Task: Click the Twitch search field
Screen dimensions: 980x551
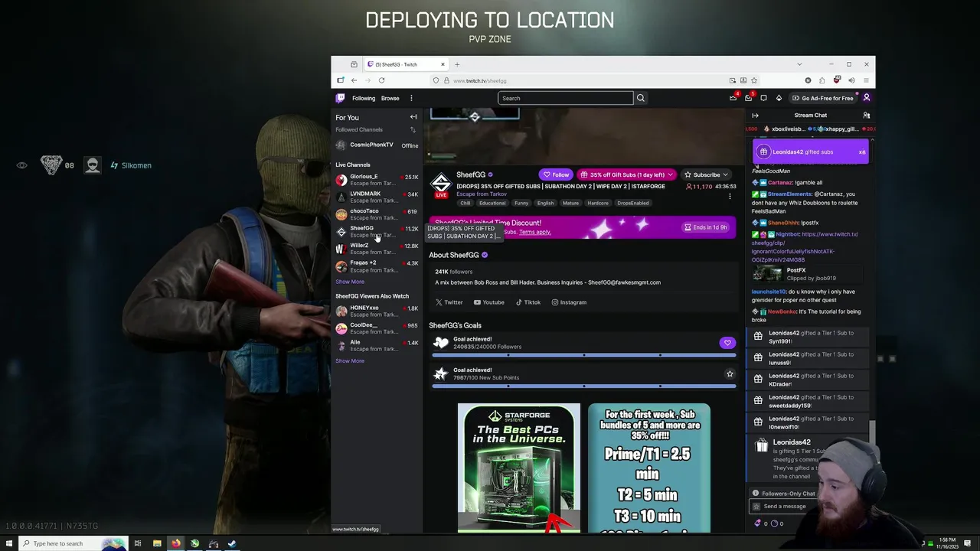Action: coord(566,98)
